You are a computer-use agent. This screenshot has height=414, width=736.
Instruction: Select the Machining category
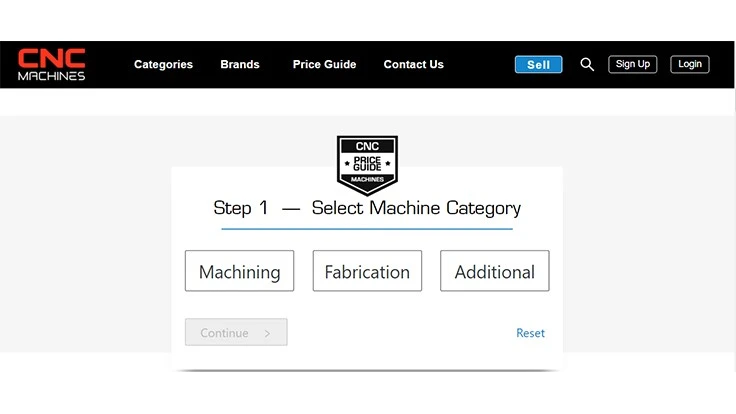pyautogui.click(x=239, y=271)
